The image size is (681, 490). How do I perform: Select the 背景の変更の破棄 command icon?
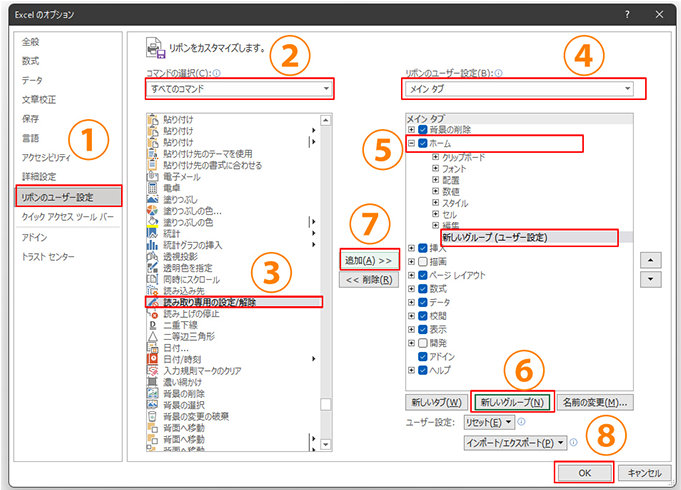[x=152, y=416]
